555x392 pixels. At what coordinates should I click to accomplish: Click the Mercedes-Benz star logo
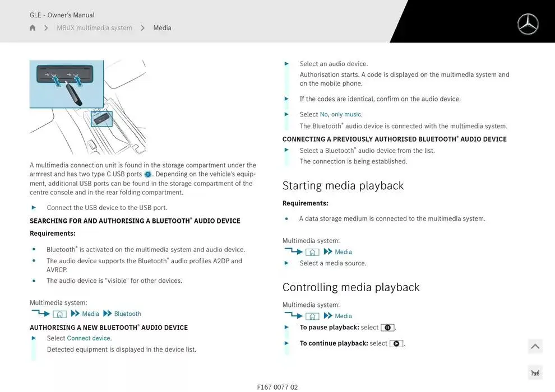528,25
